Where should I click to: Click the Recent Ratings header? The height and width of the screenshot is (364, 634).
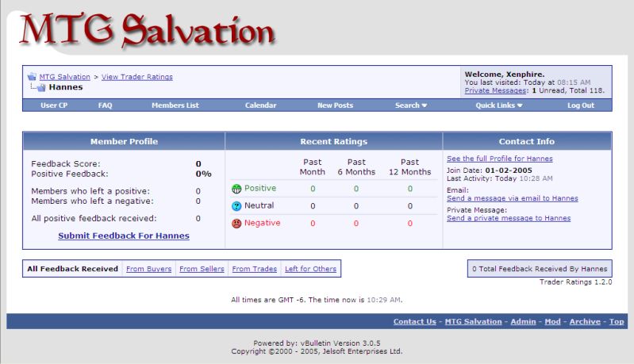tap(333, 141)
